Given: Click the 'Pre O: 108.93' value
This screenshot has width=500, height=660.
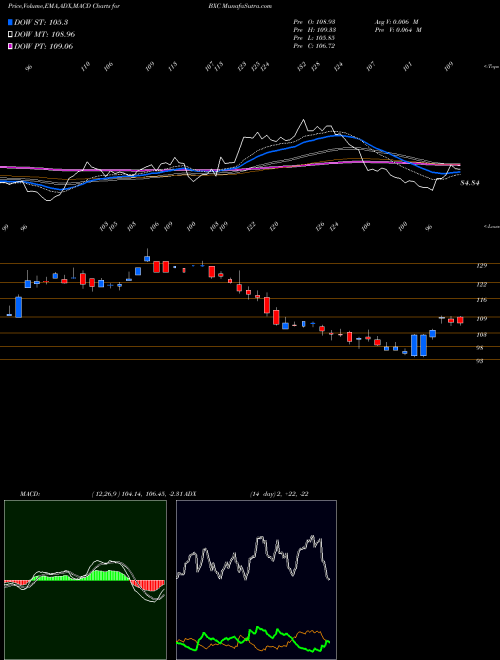Looking at the screenshot, I should point(314,22).
